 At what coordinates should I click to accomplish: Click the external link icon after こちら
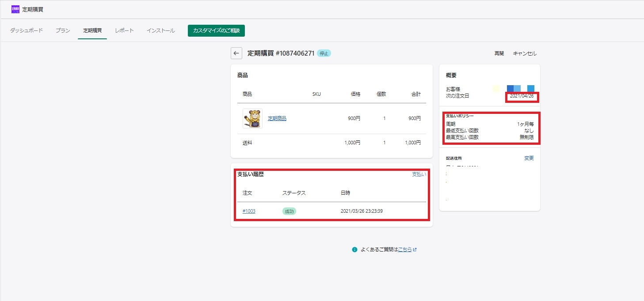[x=415, y=249]
